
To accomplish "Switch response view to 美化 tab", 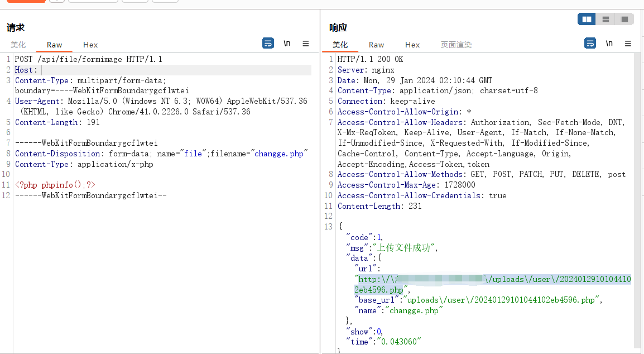I will [x=340, y=45].
